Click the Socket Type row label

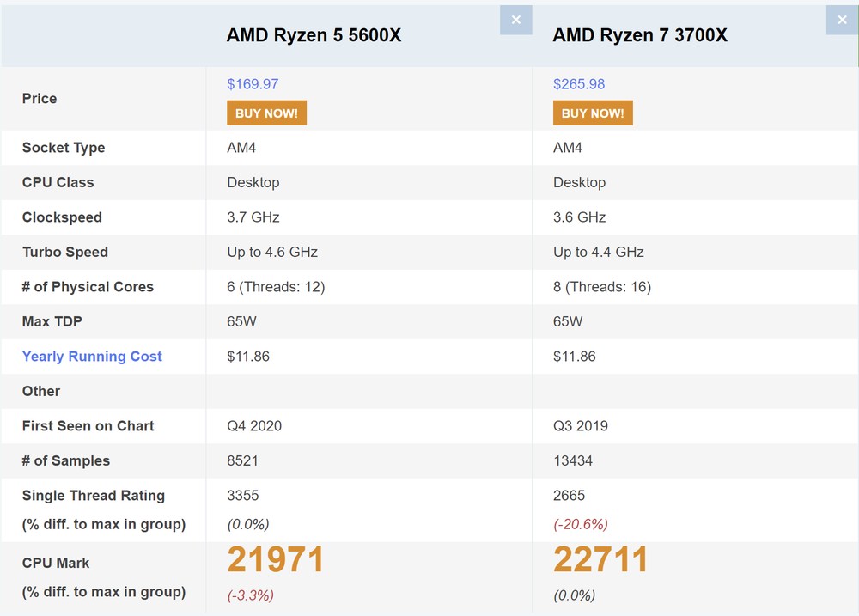[x=63, y=148]
